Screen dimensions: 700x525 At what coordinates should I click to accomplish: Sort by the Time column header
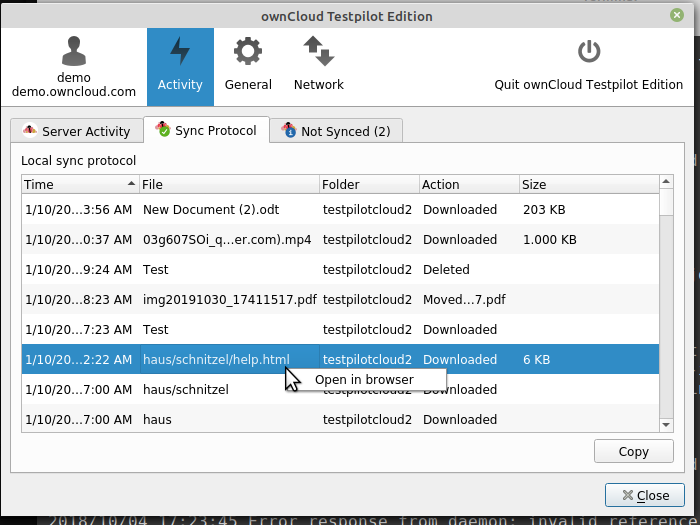point(80,184)
